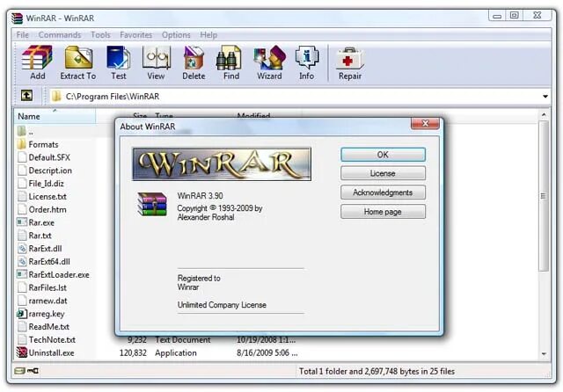Open the Tools menu

pos(100,35)
